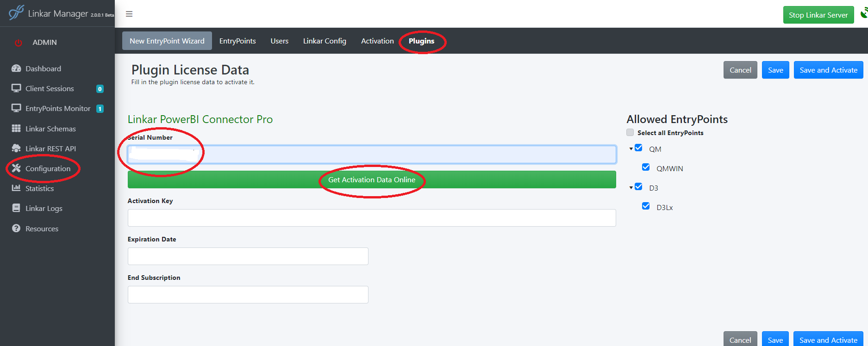Viewport: 868px width, 346px height.
Task: Click the green server status icon
Action: (x=864, y=14)
